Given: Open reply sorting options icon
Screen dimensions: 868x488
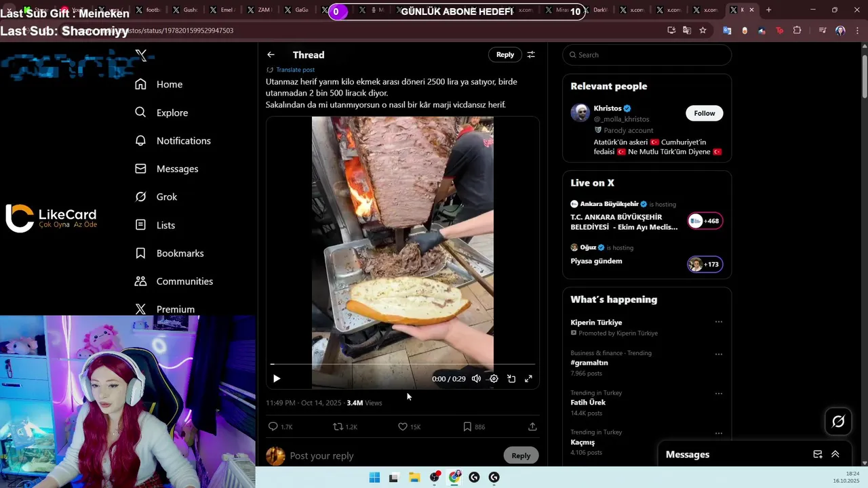Looking at the screenshot, I should 531,55.
